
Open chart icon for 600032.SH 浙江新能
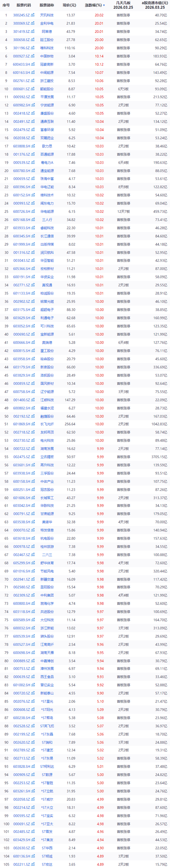[x=33, y=628]
